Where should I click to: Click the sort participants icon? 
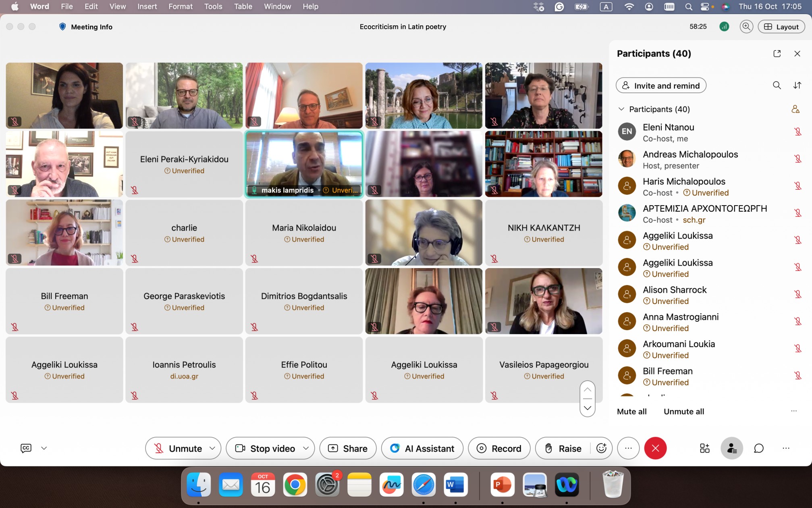pos(797,85)
